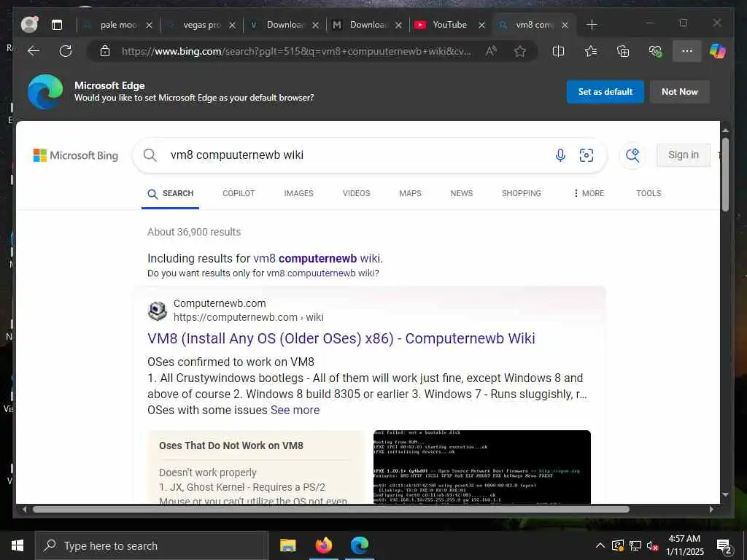Open split screen icon in toolbar

coord(558,51)
